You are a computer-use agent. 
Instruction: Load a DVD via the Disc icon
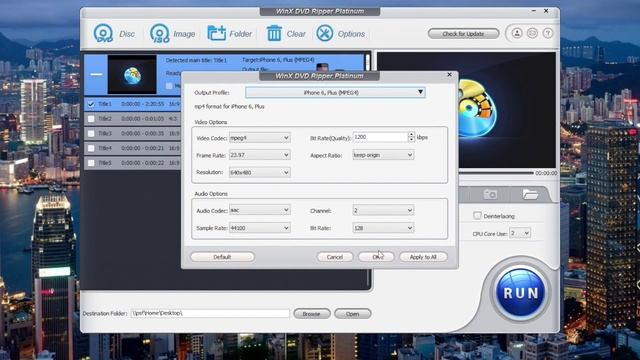click(114, 33)
